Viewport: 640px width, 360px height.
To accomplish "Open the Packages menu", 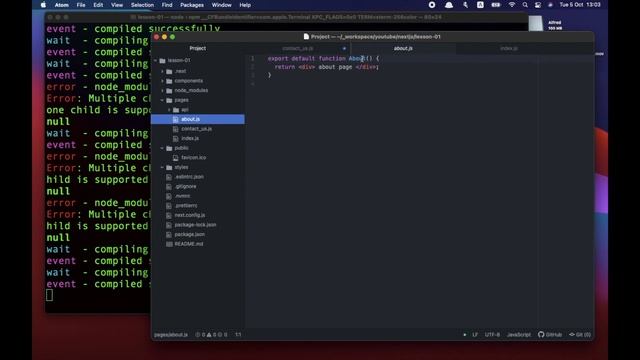I will 192,5.
